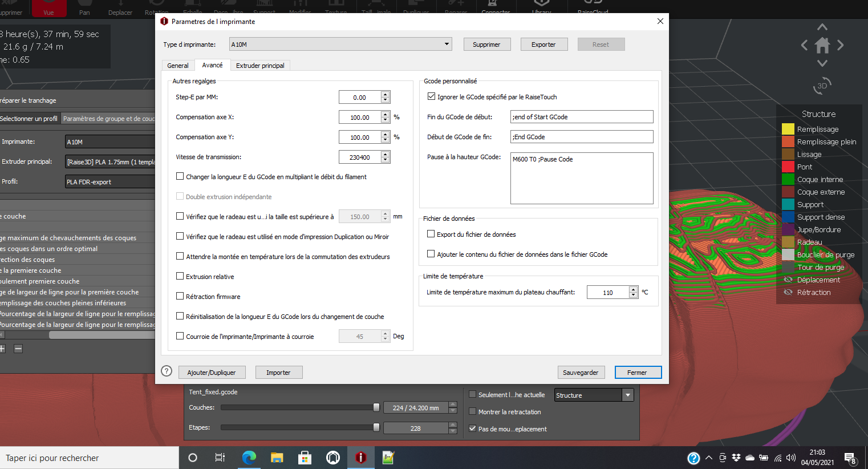This screenshot has height=469, width=868.
Task: Open Microsoft Edge from the taskbar
Action: [x=249, y=458]
